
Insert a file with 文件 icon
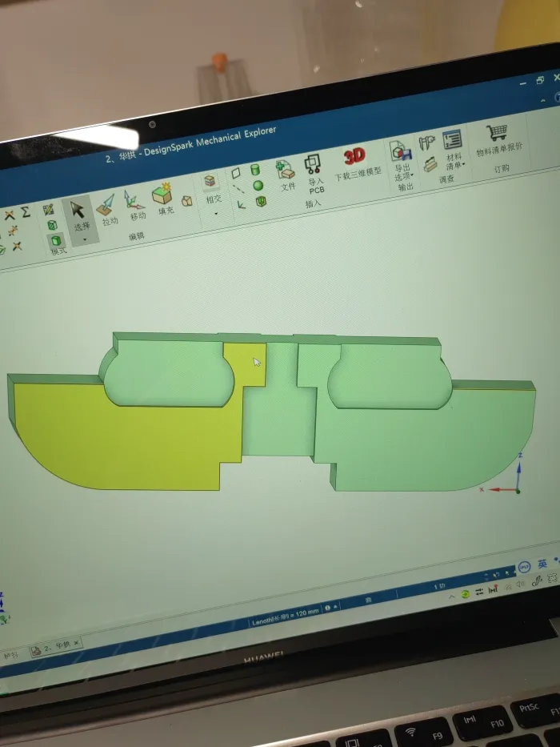(x=286, y=172)
